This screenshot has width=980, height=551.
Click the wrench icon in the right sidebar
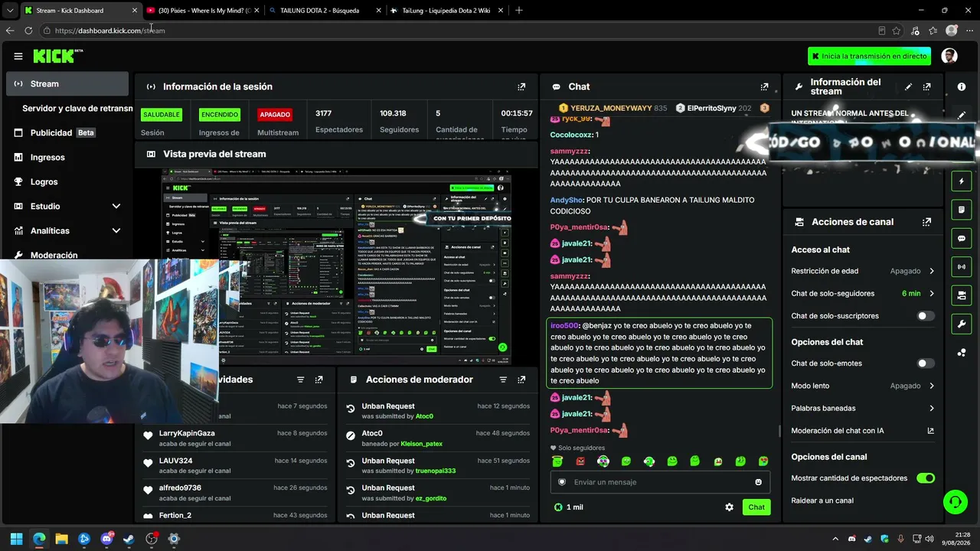tap(962, 324)
